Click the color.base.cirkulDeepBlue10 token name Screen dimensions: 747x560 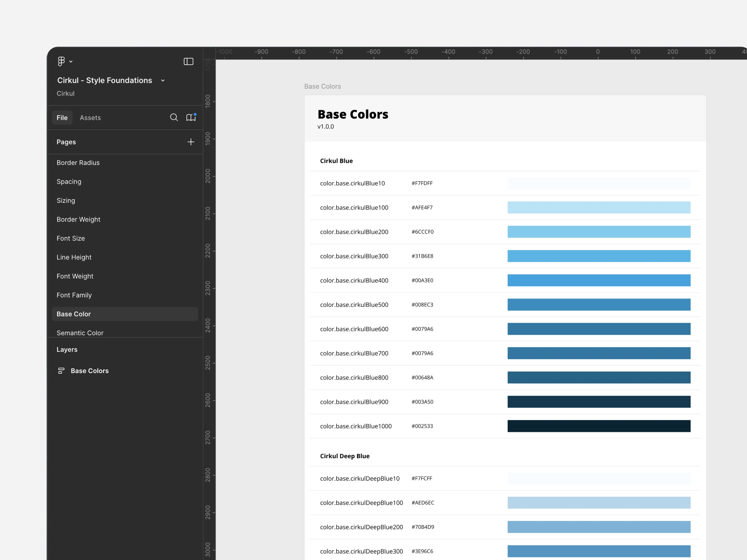click(360, 479)
